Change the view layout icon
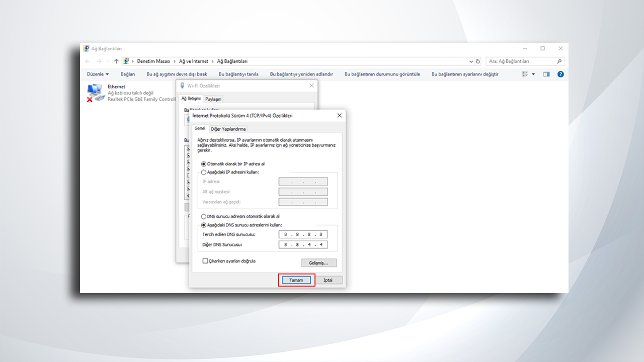Image resolution: width=644 pixels, height=362 pixels. [525, 74]
